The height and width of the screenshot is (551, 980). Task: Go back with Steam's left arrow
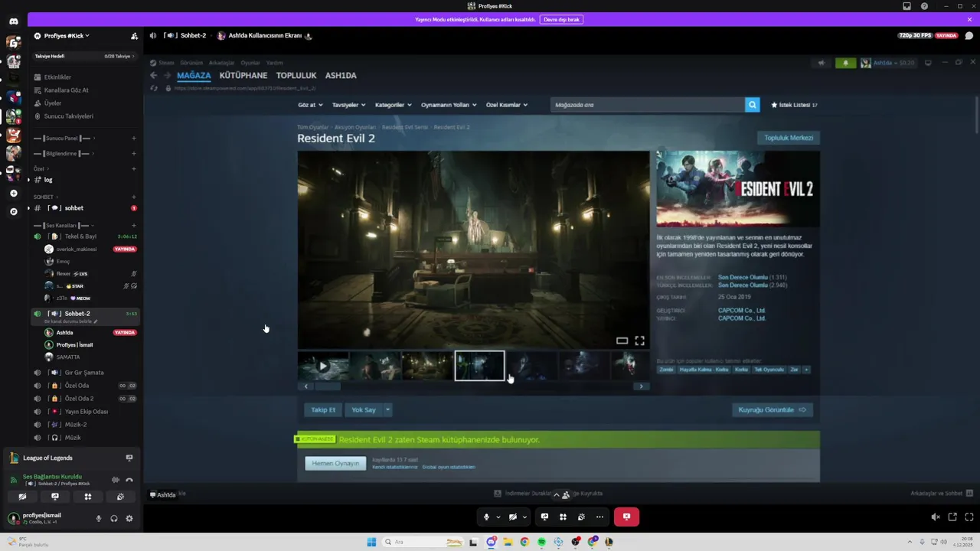coord(153,75)
